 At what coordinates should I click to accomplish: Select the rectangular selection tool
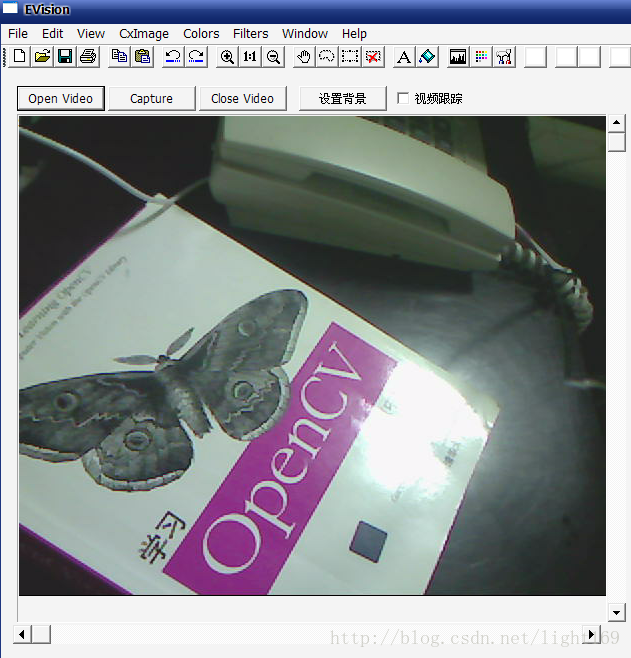click(x=350, y=57)
